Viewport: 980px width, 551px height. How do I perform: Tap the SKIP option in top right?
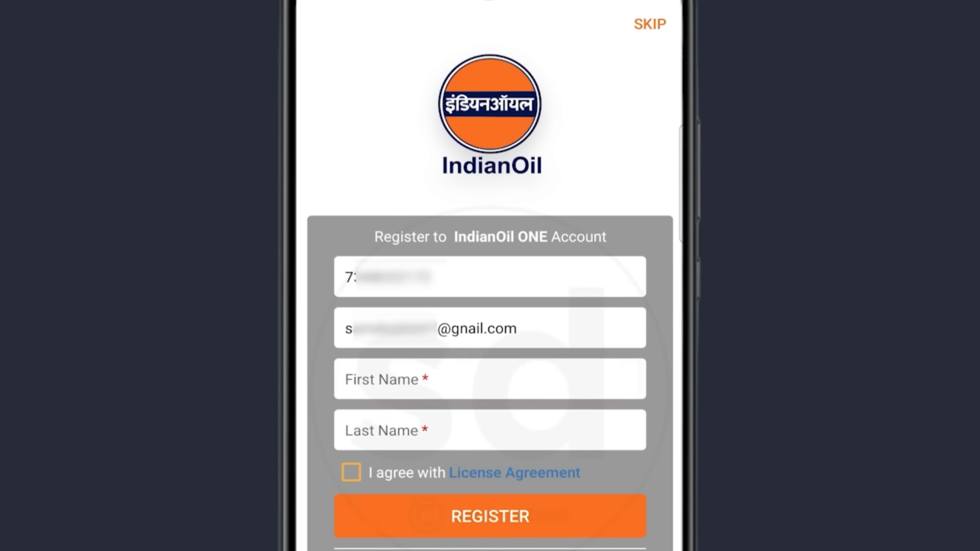coord(650,23)
